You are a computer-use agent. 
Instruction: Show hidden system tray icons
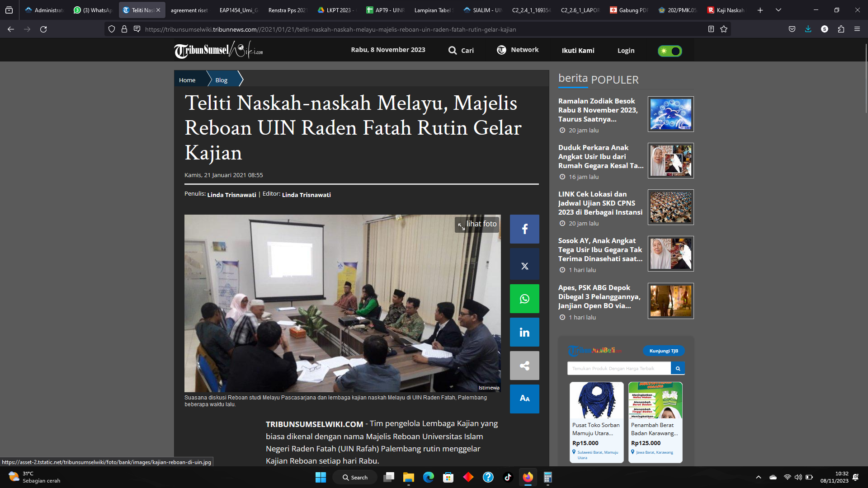coord(758,477)
